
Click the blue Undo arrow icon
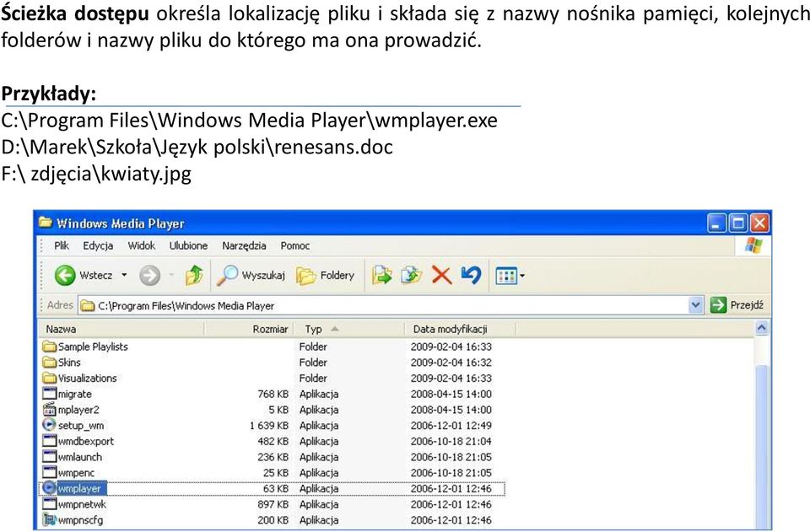point(471,275)
